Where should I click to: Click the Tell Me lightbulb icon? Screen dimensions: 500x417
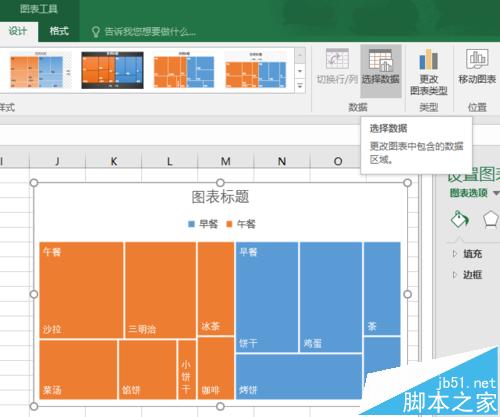[x=96, y=32]
